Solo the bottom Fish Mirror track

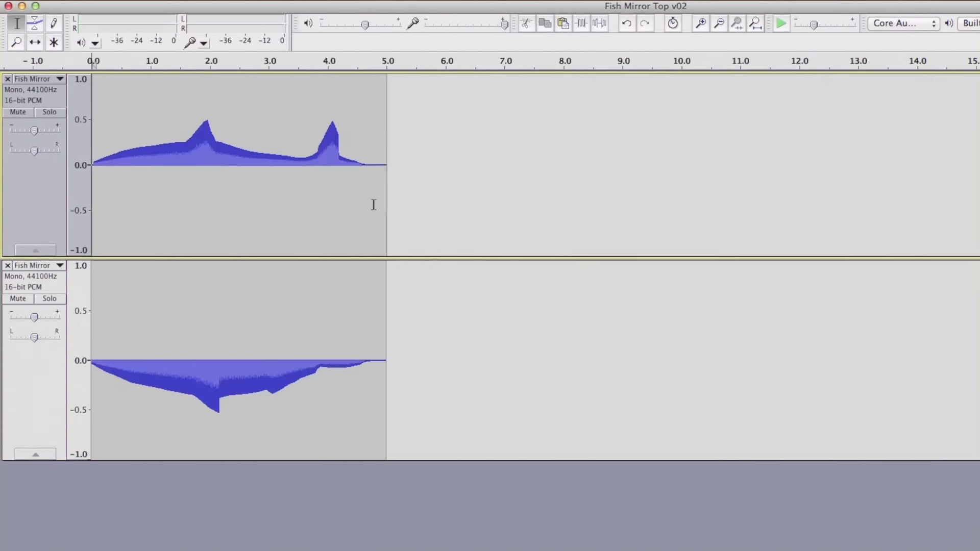(50, 299)
